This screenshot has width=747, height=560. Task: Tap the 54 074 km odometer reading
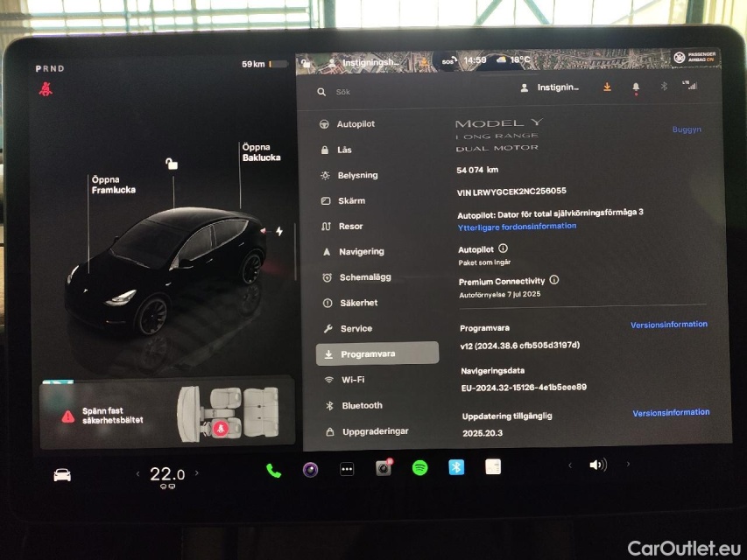[477, 170]
